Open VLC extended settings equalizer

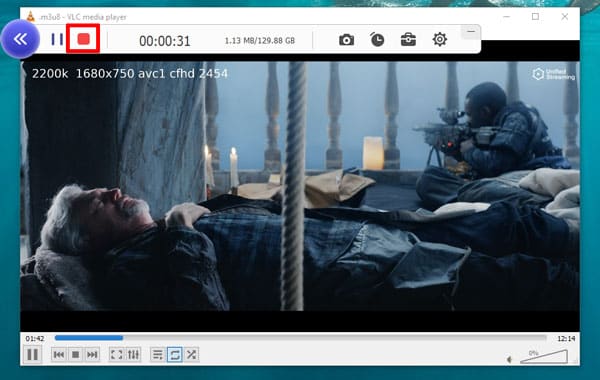point(133,355)
